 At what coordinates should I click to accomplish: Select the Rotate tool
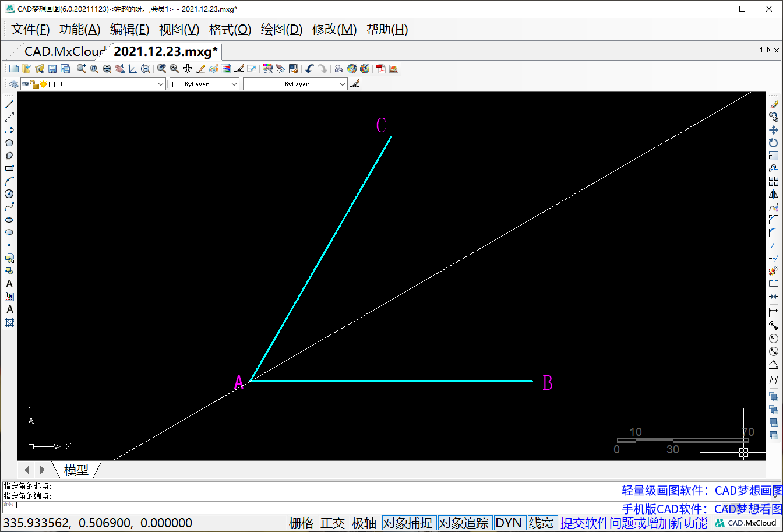coord(774,143)
